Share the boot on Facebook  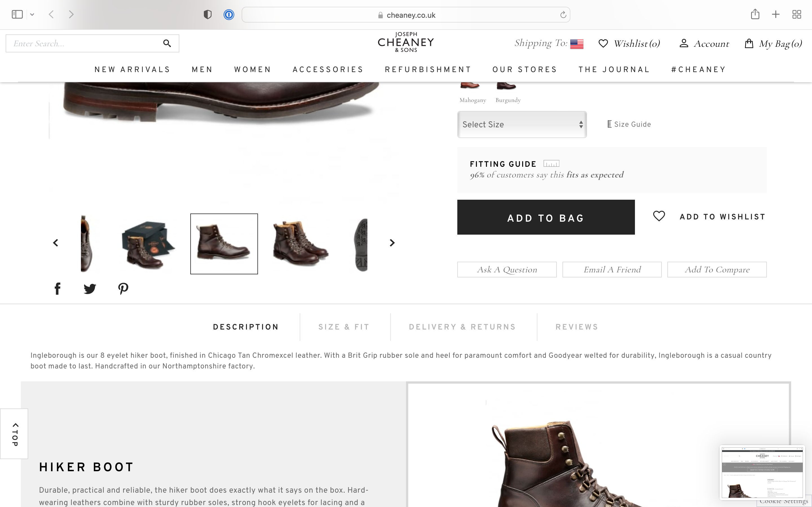[58, 288]
